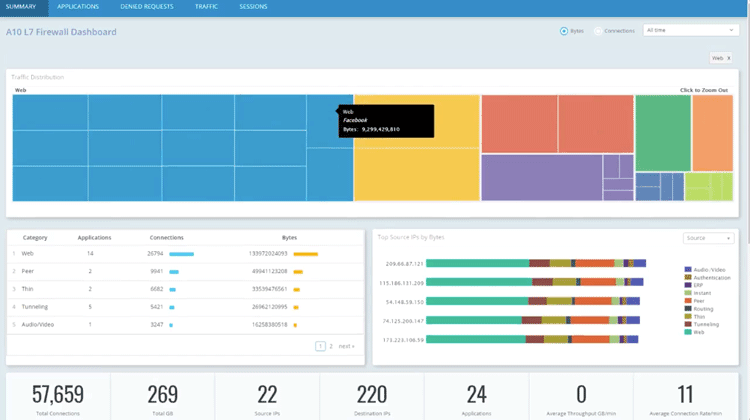Viewport: 750px width, 420px height.
Task: Go to the Traffic tab
Action: [x=206, y=7]
